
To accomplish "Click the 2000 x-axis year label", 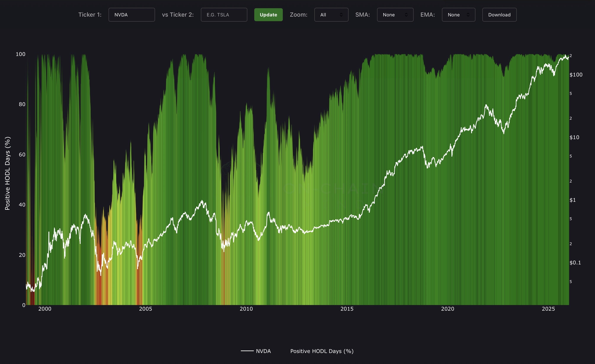I will (45, 309).
